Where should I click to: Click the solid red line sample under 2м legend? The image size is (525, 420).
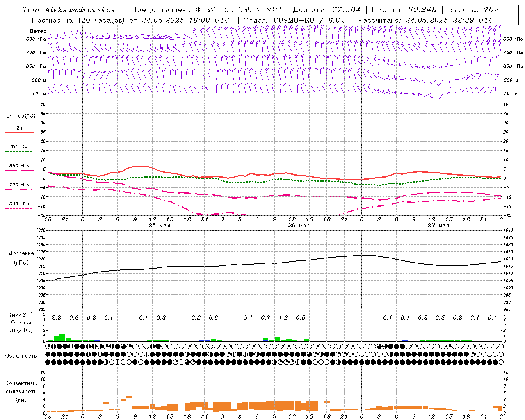(x=19, y=133)
